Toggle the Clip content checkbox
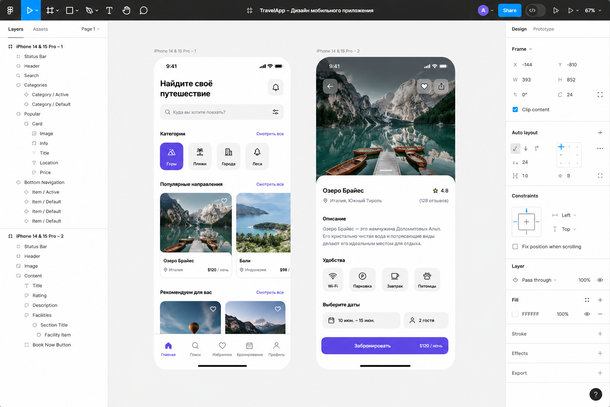Screen dimensions: 610x407 515,110
